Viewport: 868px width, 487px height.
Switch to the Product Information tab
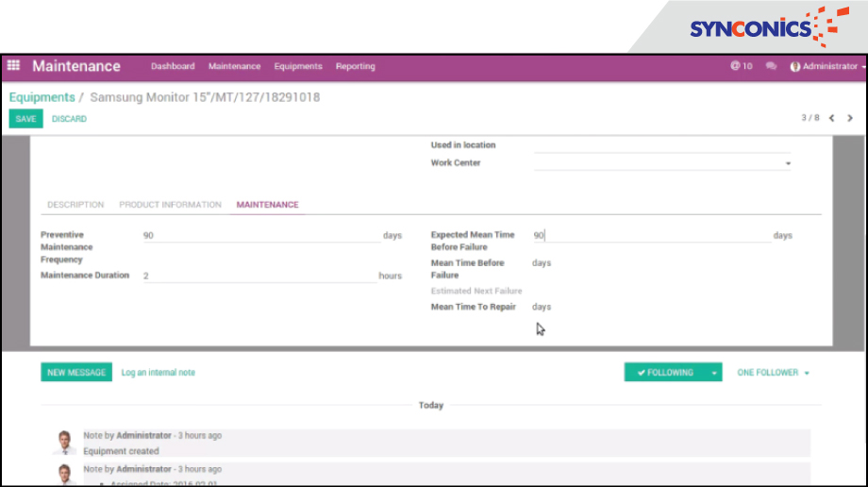point(170,205)
